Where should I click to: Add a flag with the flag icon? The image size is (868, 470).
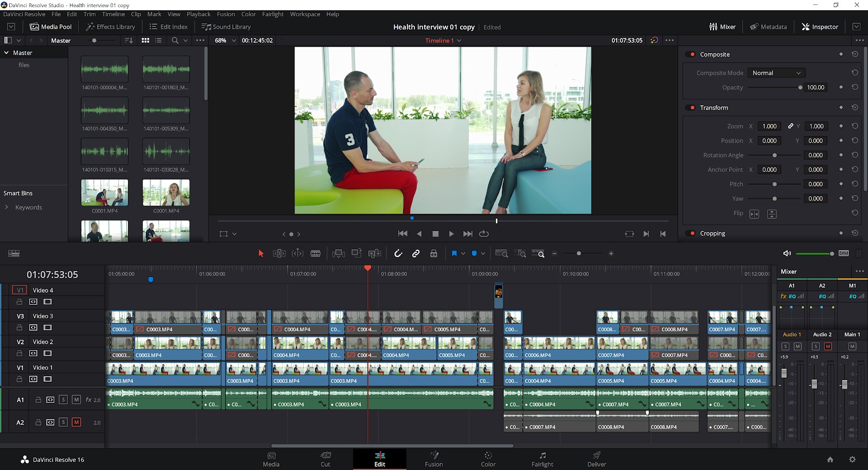[454, 253]
